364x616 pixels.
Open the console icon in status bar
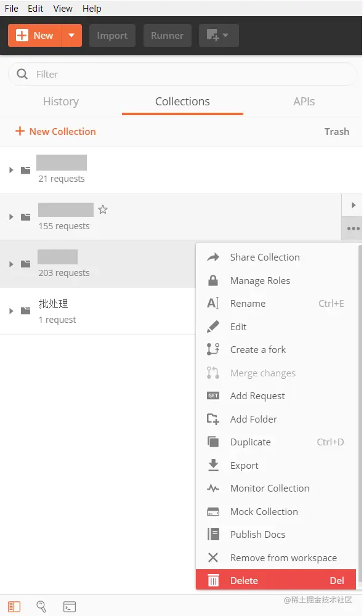click(x=70, y=607)
